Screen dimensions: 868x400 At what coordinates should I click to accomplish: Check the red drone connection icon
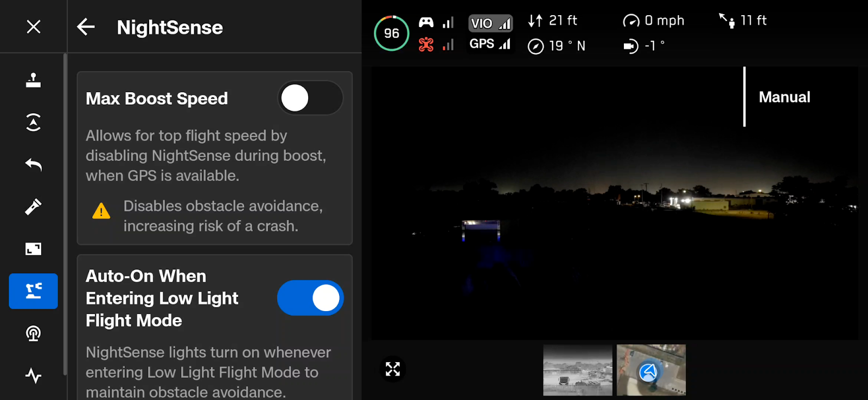coord(436,44)
